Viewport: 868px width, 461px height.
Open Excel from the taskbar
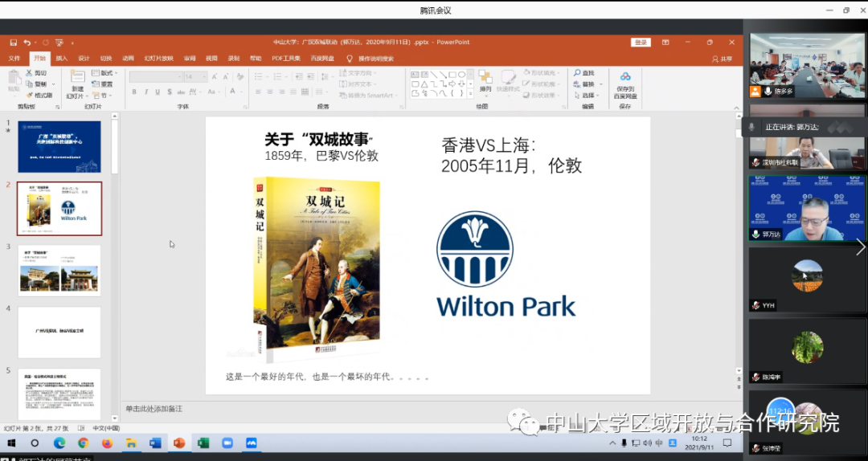(x=203, y=443)
